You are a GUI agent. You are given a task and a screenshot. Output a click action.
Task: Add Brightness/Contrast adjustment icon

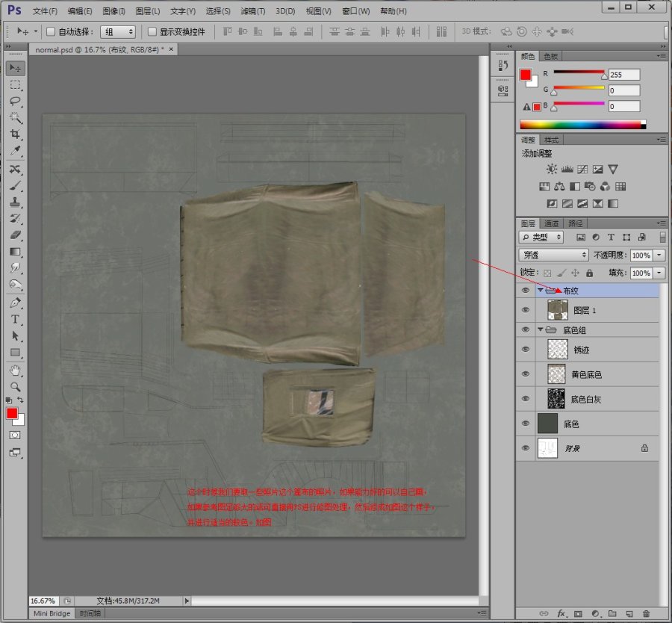point(552,169)
